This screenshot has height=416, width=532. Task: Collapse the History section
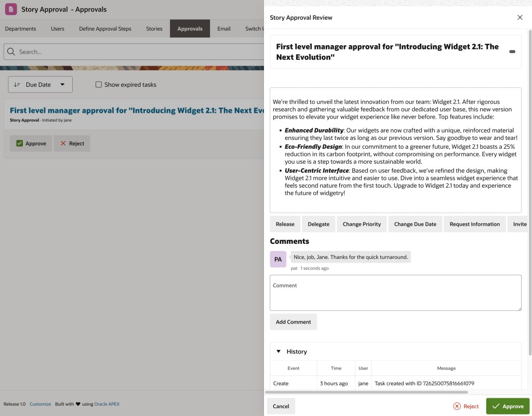[278, 351]
